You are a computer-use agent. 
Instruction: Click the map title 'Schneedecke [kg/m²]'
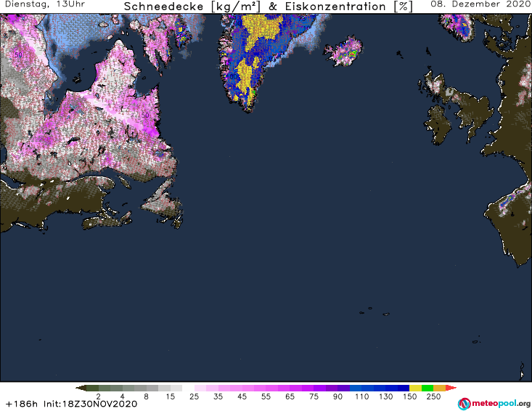tap(192, 7)
